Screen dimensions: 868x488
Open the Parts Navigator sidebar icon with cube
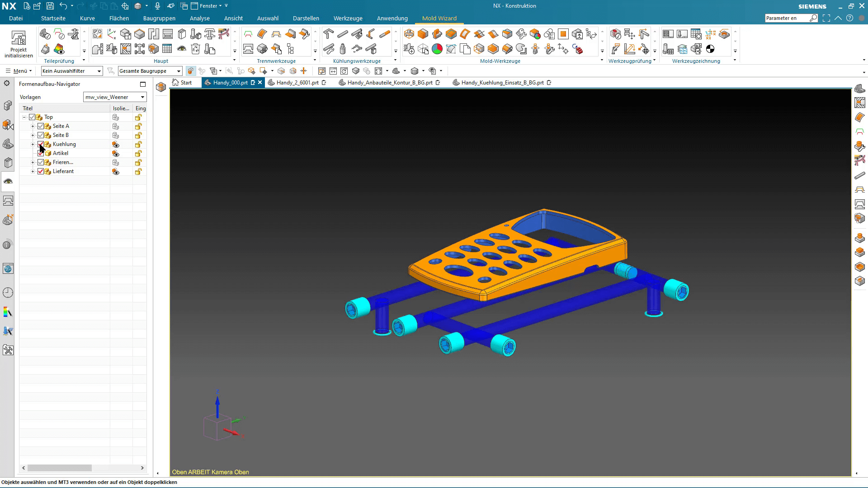point(8,105)
